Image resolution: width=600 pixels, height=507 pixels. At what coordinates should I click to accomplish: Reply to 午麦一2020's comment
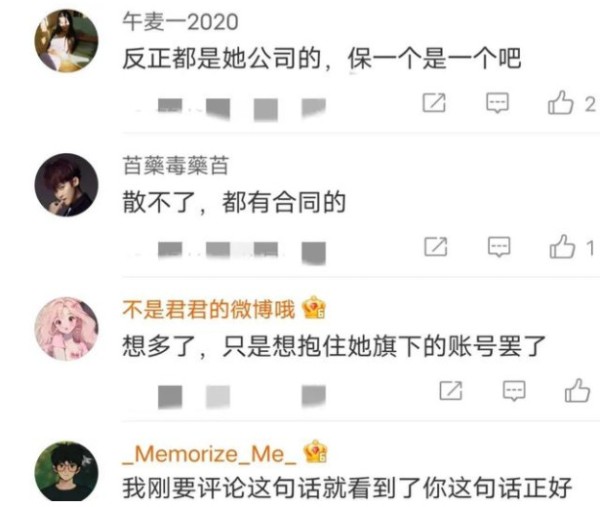(x=497, y=103)
